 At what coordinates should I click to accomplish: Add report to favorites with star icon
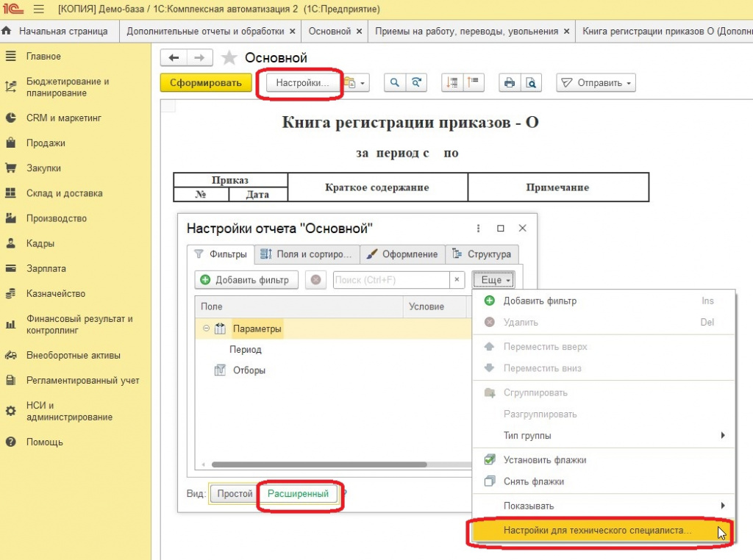tap(229, 57)
